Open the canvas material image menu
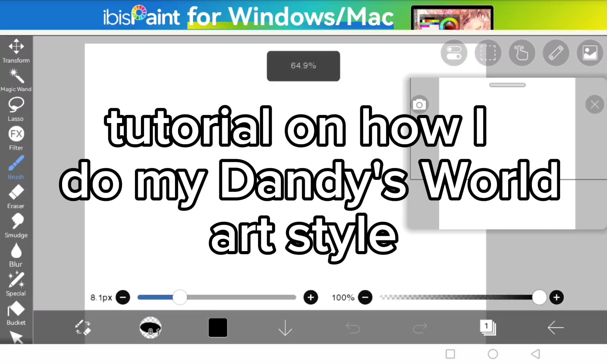 (x=590, y=53)
